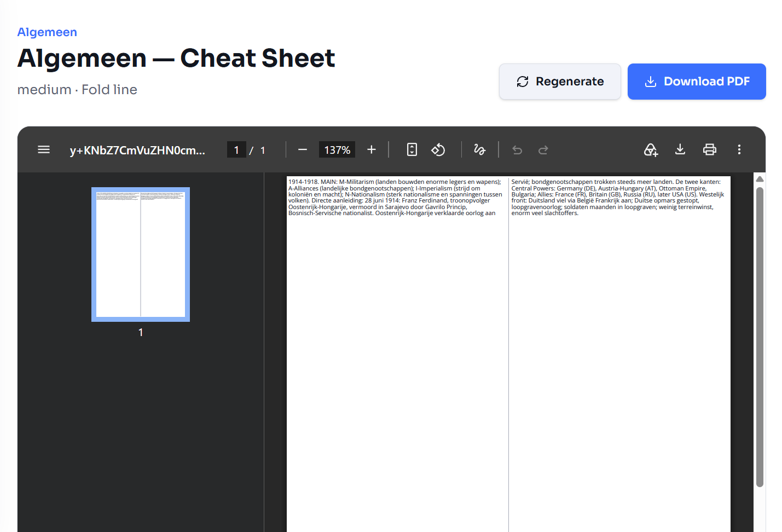The width and height of the screenshot is (782, 532).
Task: Activate the draw annotation tool
Action: point(480,149)
